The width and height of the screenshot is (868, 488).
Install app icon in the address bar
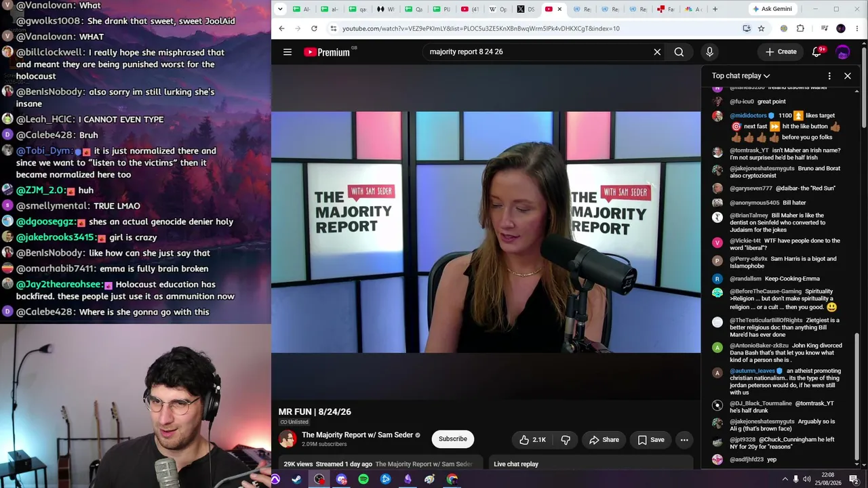click(x=747, y=28)
